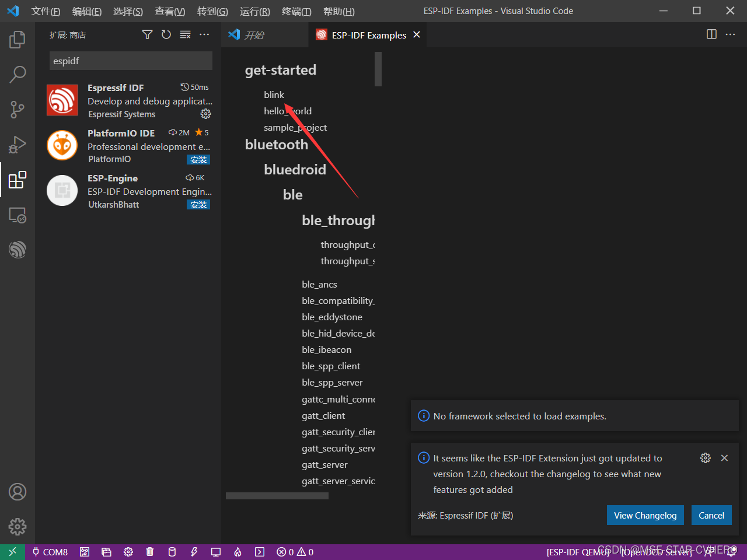This screenshot has width=747, height=560.
Task: Install PlatformIO IDE extension
Action: coord(198,159)
